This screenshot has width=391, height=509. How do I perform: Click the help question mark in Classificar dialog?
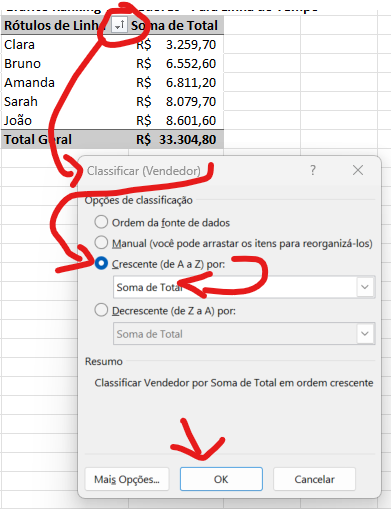click(313, 170)
